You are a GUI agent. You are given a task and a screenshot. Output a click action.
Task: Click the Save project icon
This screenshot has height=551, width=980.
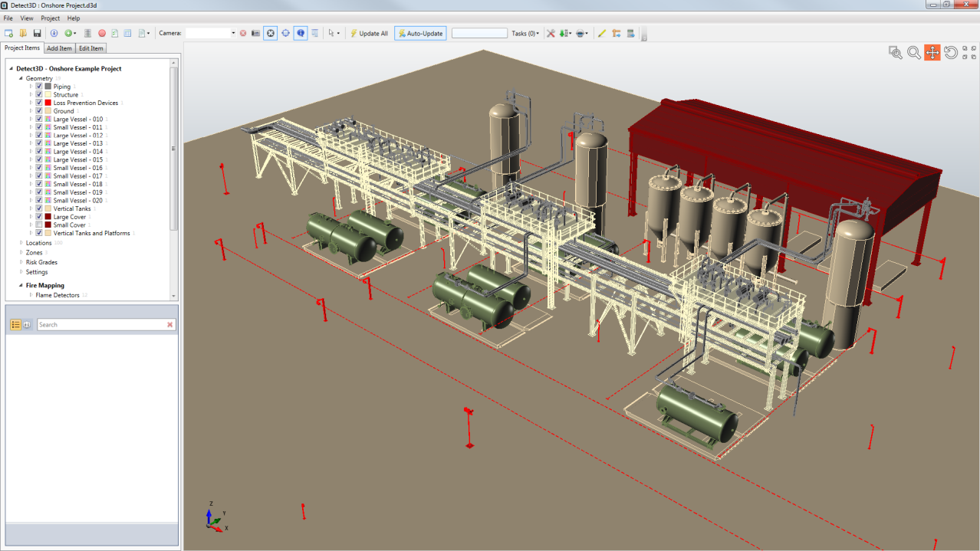[x=36, y=33]
